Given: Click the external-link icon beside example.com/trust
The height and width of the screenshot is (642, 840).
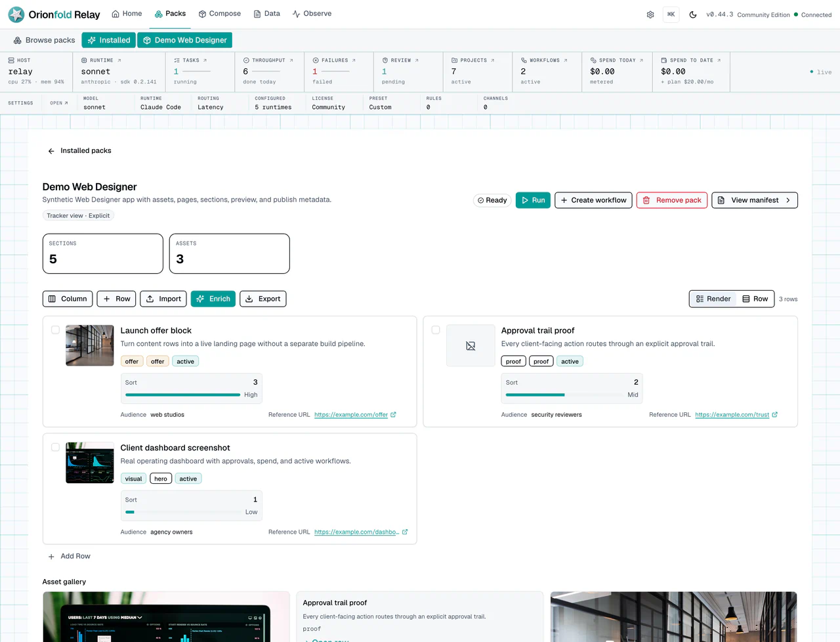Looking at the screenshot, I should (x=775, y=415).
